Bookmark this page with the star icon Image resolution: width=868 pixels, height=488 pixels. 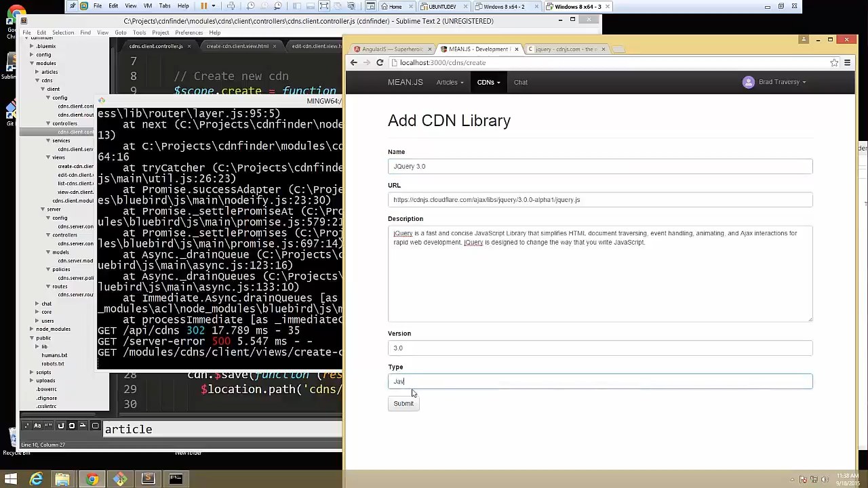834,62
